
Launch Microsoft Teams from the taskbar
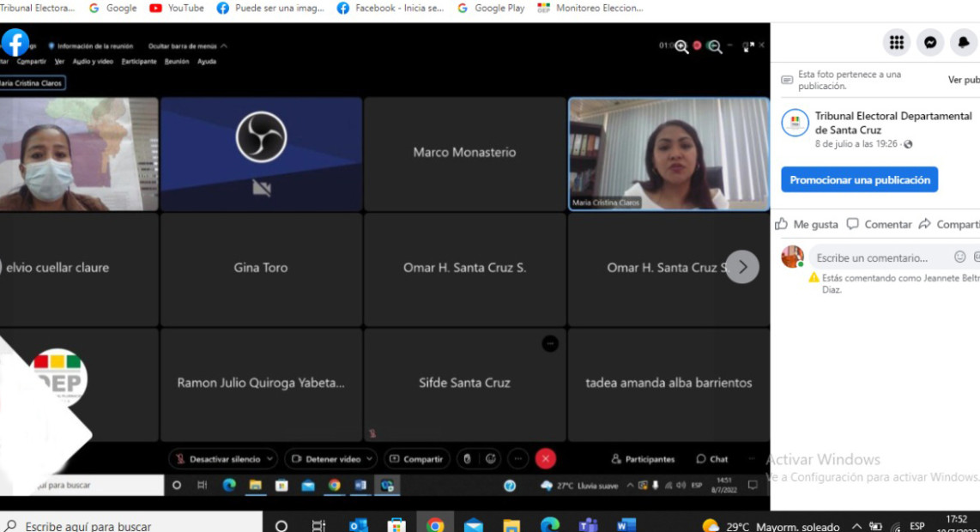point(588,524)
